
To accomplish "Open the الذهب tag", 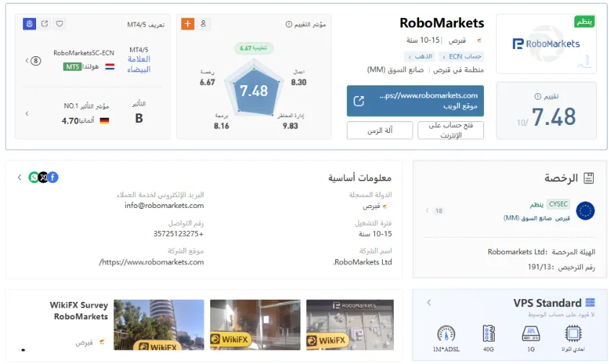I will [x=420, y=57].
